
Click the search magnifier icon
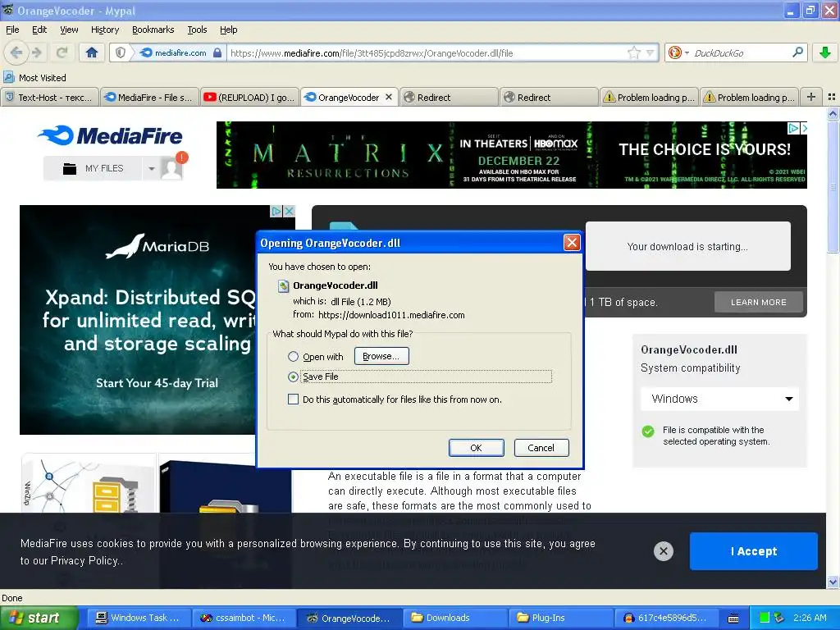coord(797,52)
